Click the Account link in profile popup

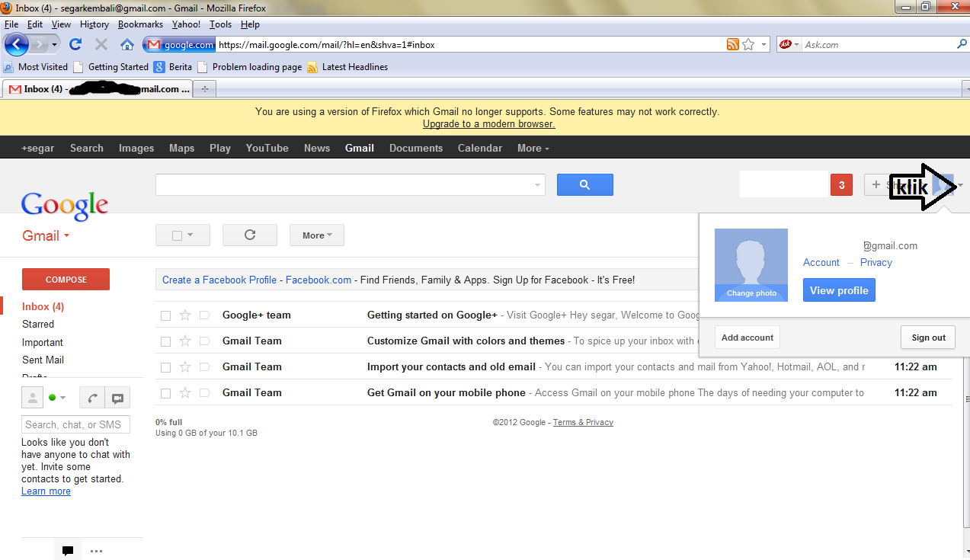click(821, 262)
